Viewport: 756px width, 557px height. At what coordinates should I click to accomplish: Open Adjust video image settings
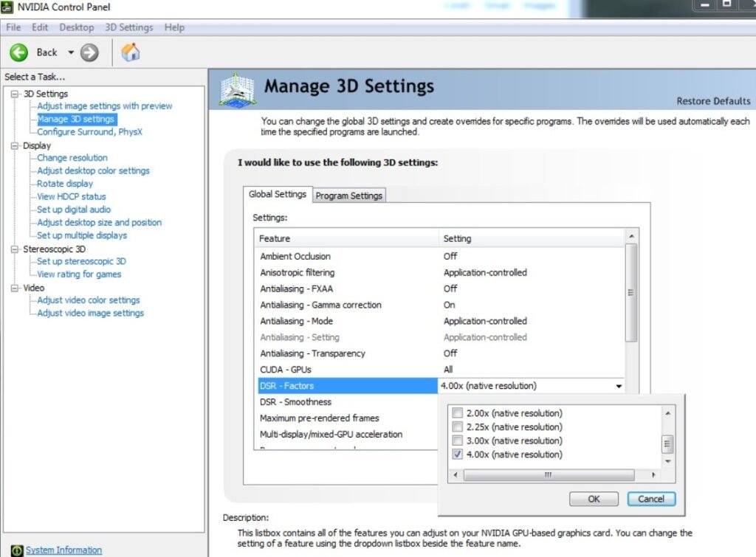(91, 314)
